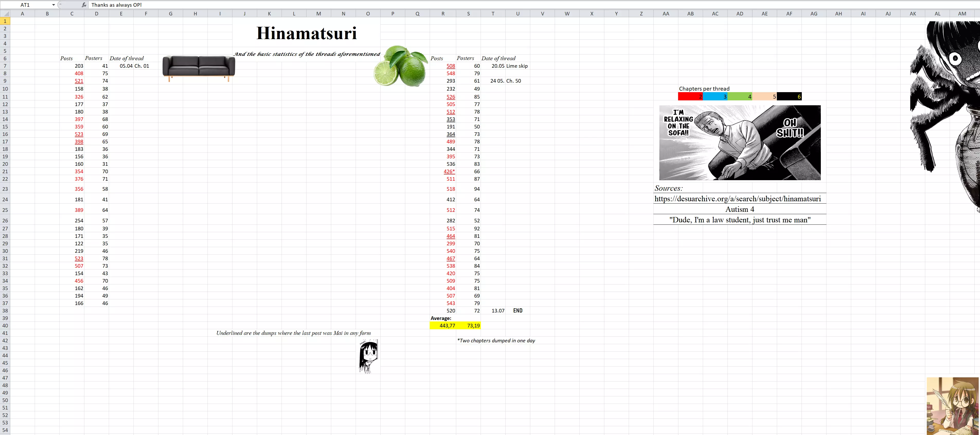Click the cell '05.04 Ch. 01'
Screen dimensions: 980x435
(134, 66)
